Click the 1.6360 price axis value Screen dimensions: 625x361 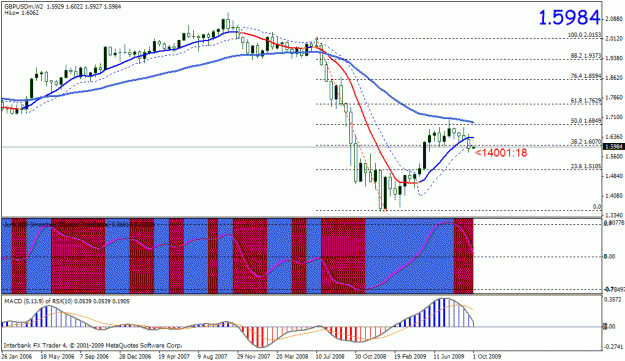[614, 137]
